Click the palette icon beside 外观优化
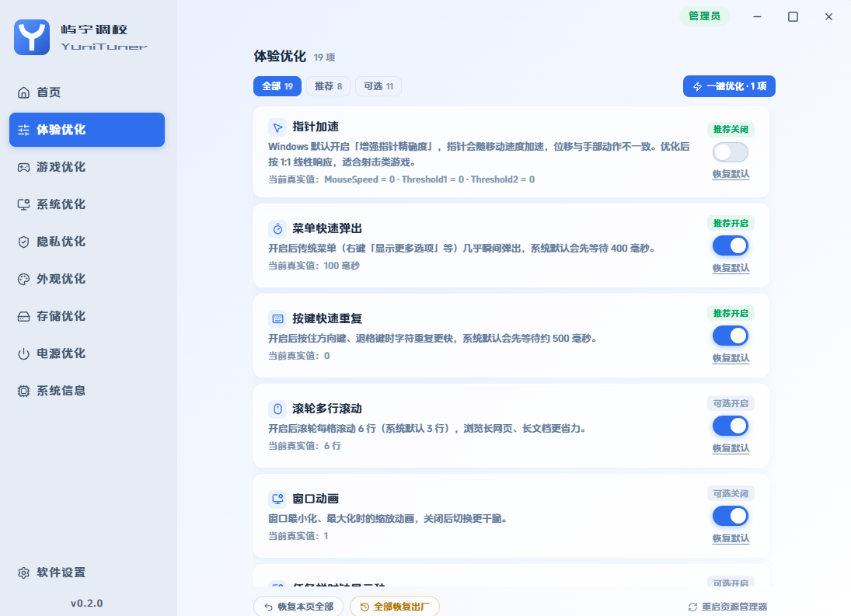Screen dimensions: 851x616 coord(23,280)
